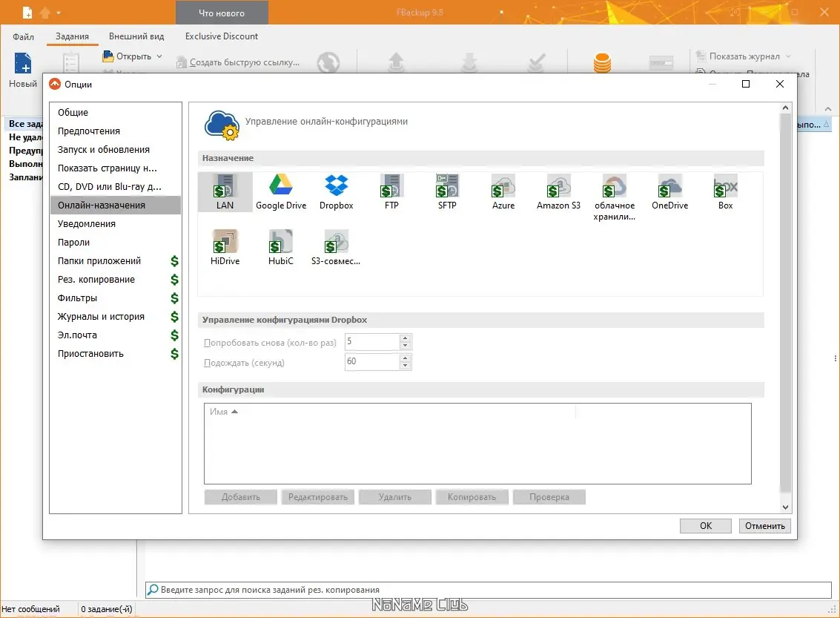Click the backup job search field
This screenshot has height=618, width=840.
[x=489, y=590]
